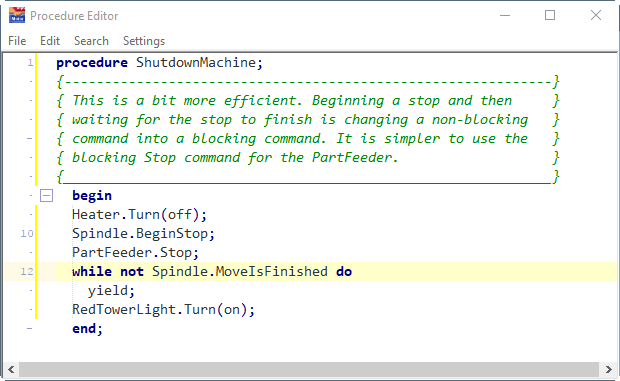Open the File menu
Screen dimensions: 620x381
[17, 41]
